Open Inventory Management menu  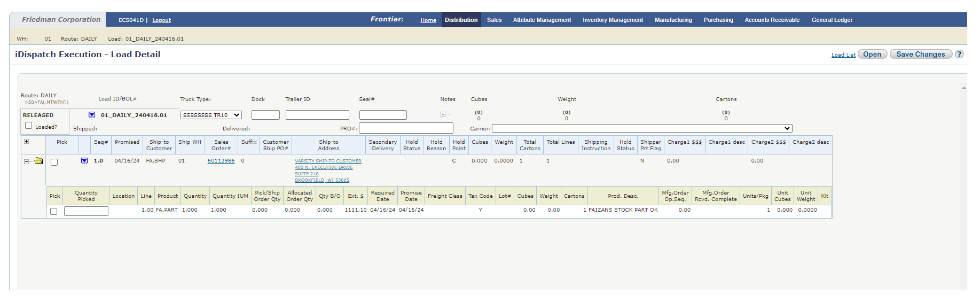click(x=613, y=20)
